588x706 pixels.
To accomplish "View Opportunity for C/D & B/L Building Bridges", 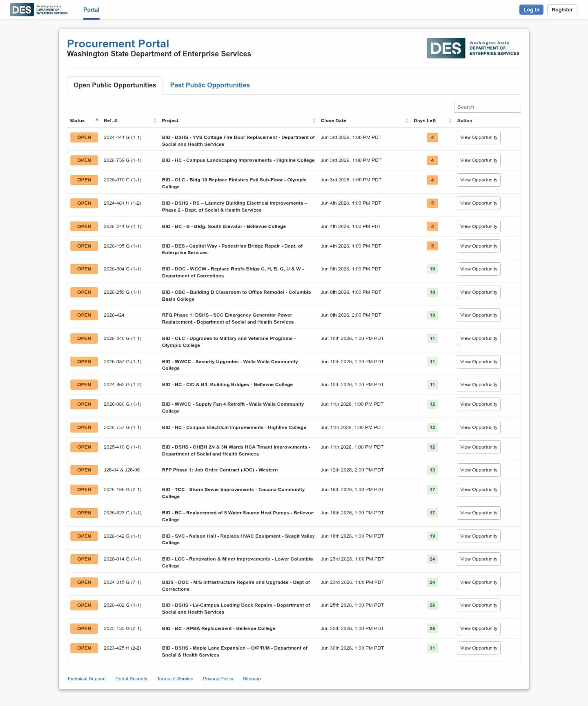I will (x=479, y=384).
